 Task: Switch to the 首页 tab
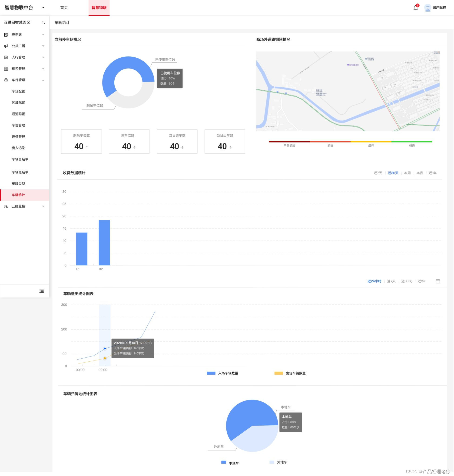pos(64,8)
